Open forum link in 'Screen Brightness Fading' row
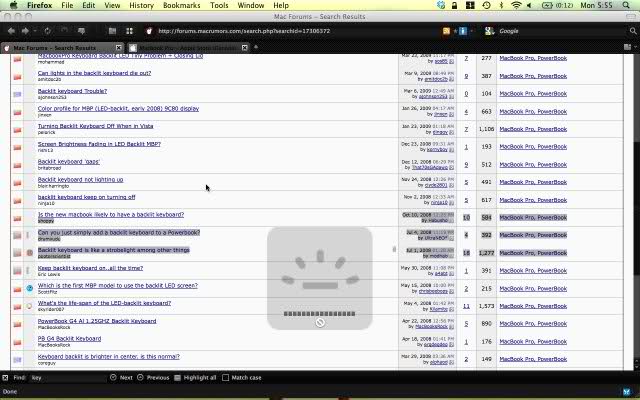Screen dimensions: 640x400 (533, 147)
